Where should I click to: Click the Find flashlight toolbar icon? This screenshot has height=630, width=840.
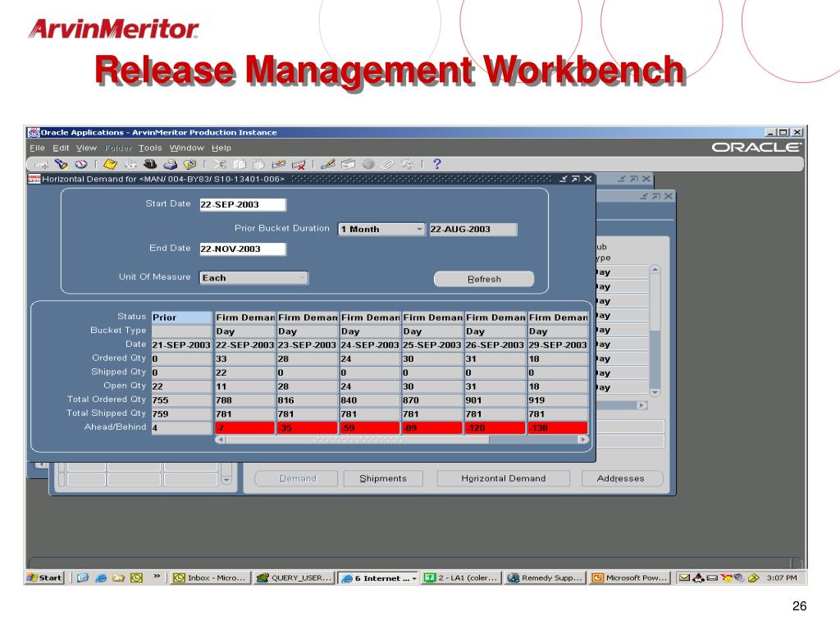(61, 164)
